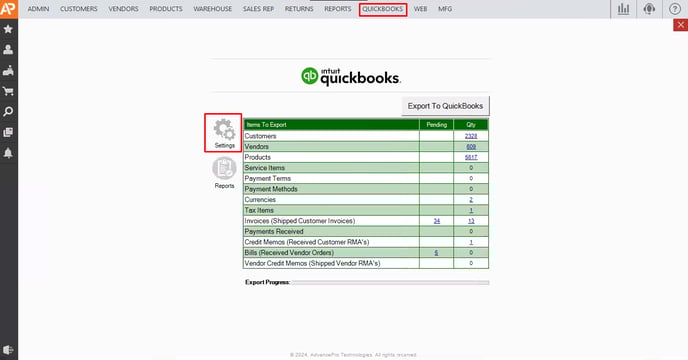Screen dimensions: 688x360
Task: Open the bar chart dashboard icon
Action: pos(623,9)
